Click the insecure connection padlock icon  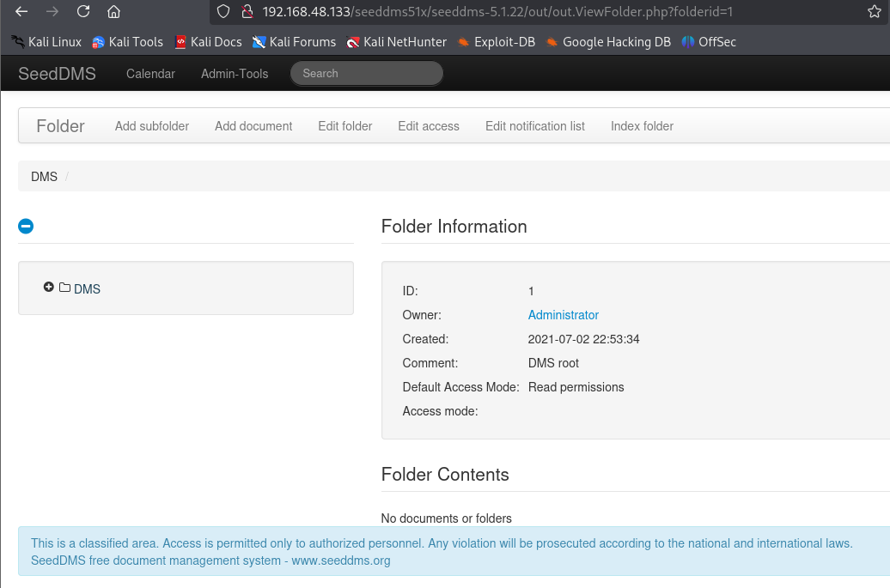(x=247, y=12)
